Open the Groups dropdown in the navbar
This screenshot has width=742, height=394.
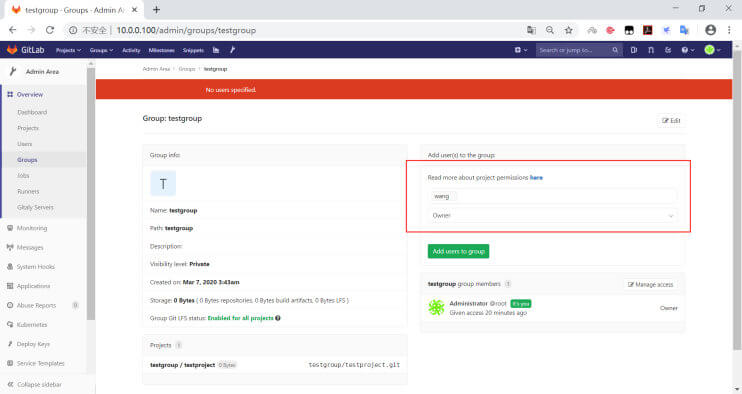pyautogui.click(x=101, y=50)
